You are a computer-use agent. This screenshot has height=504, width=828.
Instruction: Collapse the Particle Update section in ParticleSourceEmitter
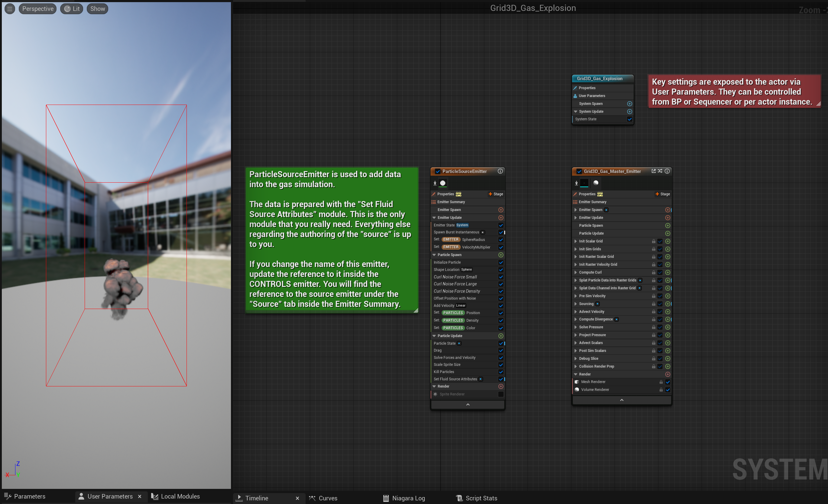click(434, 336)
